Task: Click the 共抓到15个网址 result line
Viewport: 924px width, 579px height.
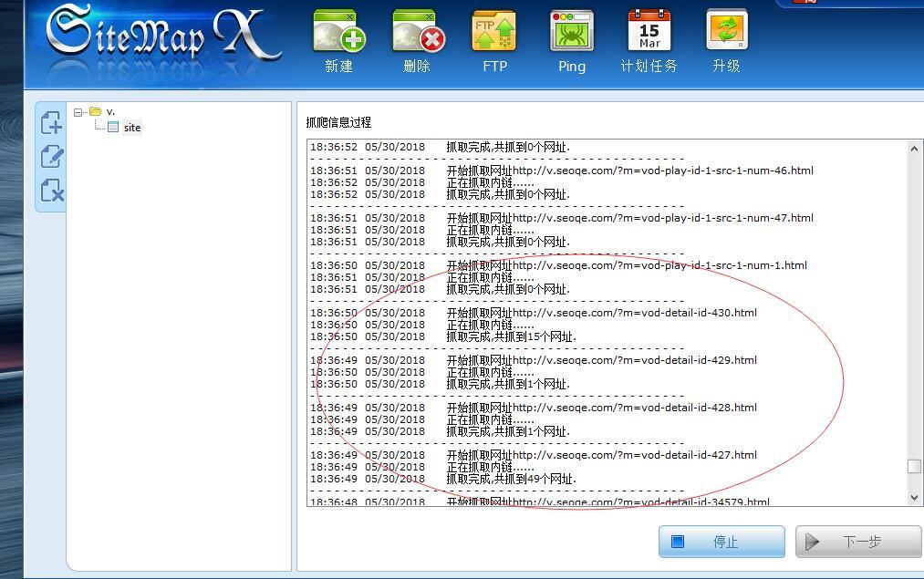Action: 443,337
